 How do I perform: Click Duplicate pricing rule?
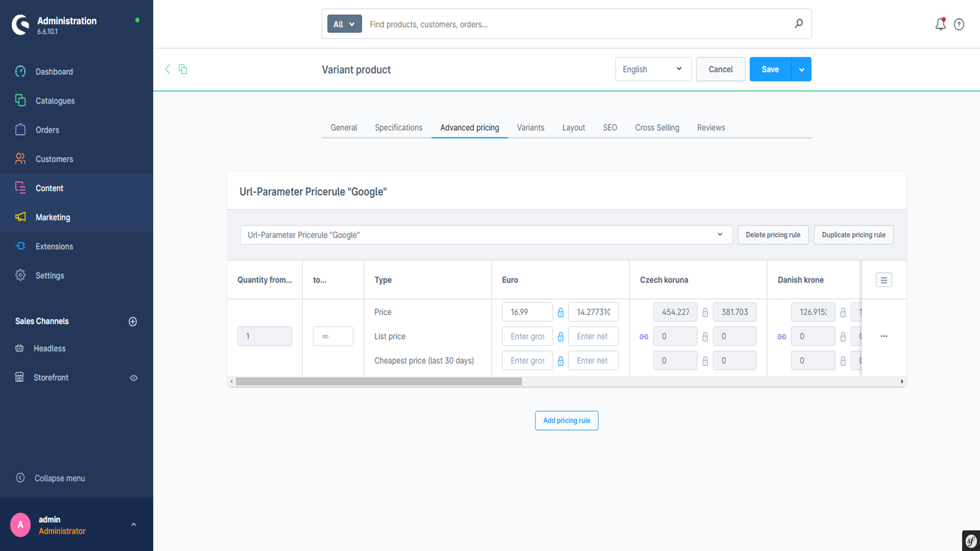(x=853, y=235)
